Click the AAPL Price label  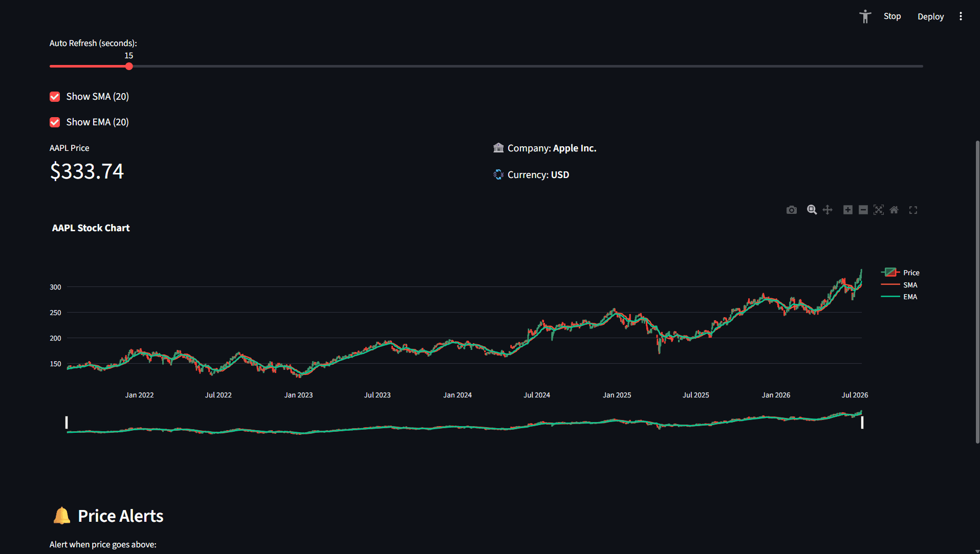click(x=69, y=148)
